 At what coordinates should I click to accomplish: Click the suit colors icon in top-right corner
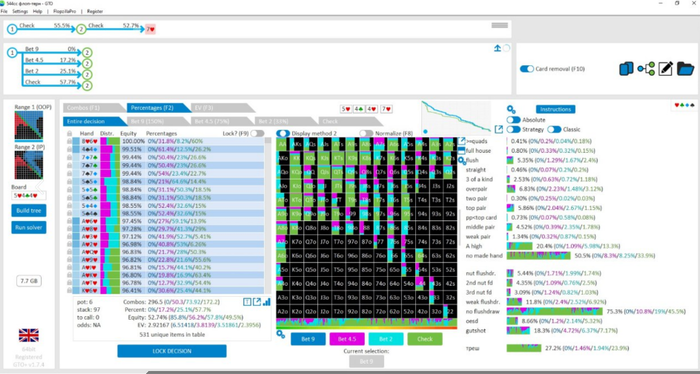(684, 105)
